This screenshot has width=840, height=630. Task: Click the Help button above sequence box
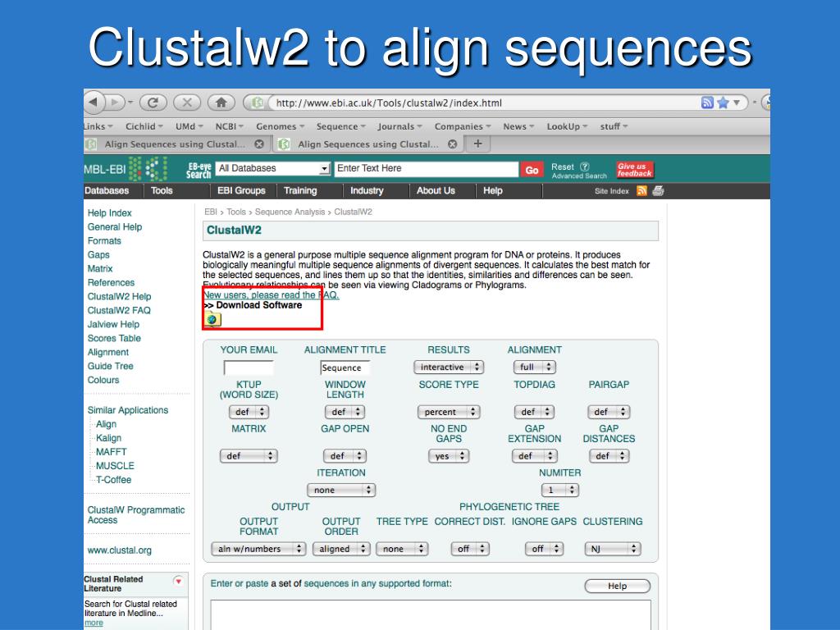[x=617, y=586]
